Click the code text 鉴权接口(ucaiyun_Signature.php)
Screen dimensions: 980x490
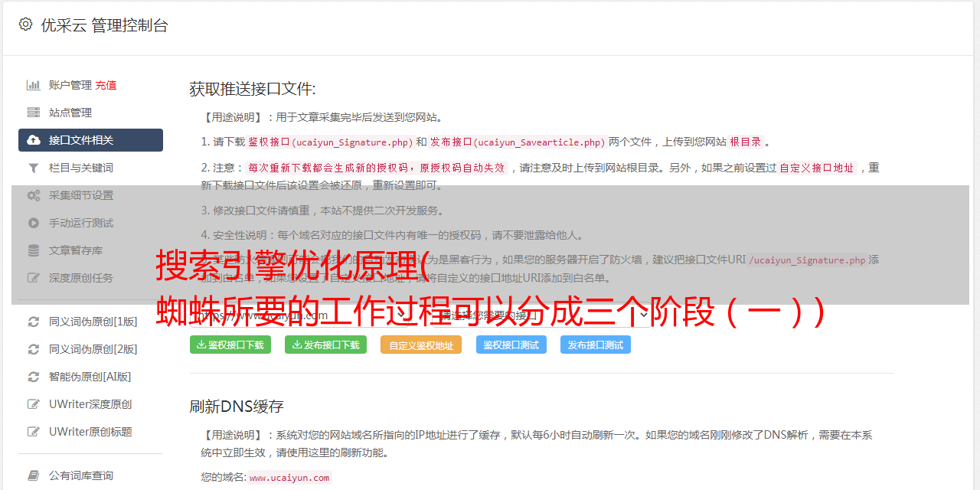pos(330,142)
